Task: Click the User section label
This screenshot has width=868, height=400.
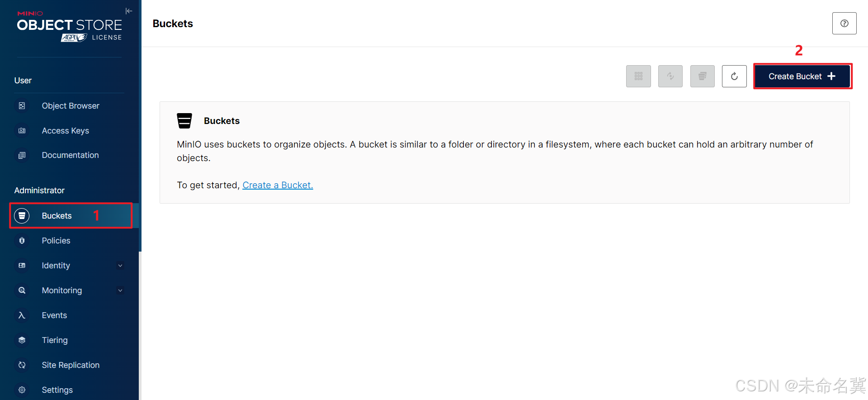Action: [23, 81]
